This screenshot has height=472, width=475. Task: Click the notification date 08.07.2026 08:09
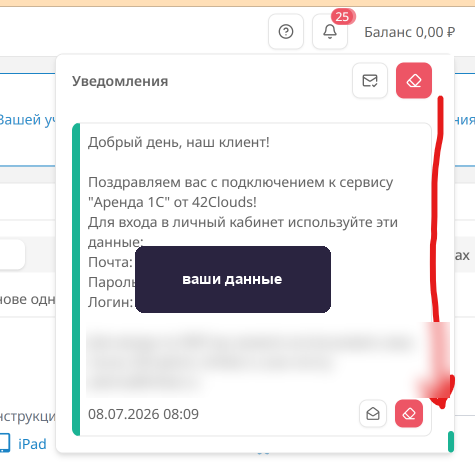(x=143, y=414)
